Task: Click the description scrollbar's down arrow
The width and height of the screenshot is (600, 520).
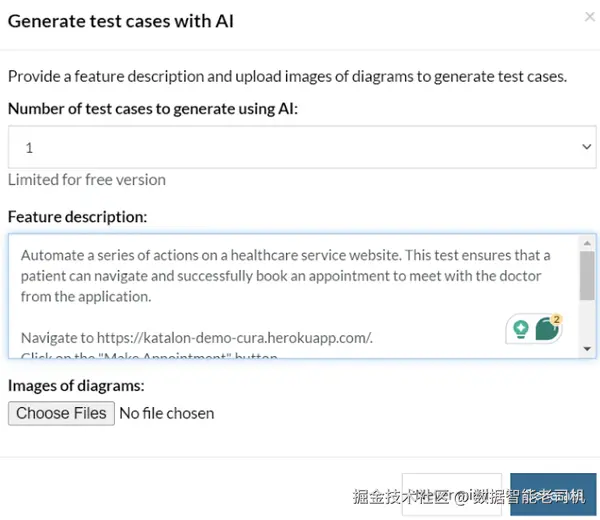Action: click(x=588, y=349)
